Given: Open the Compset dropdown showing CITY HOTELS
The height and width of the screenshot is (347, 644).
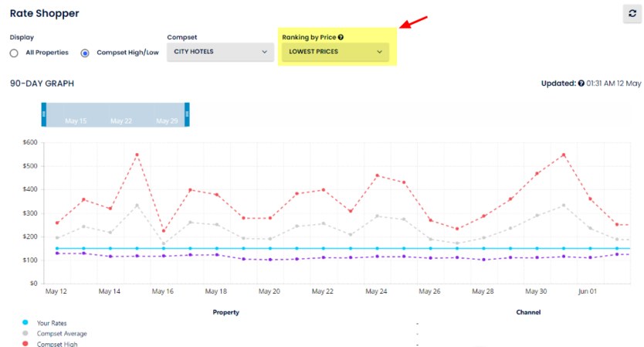Looking at the screenshot, I should coord(220,52).
